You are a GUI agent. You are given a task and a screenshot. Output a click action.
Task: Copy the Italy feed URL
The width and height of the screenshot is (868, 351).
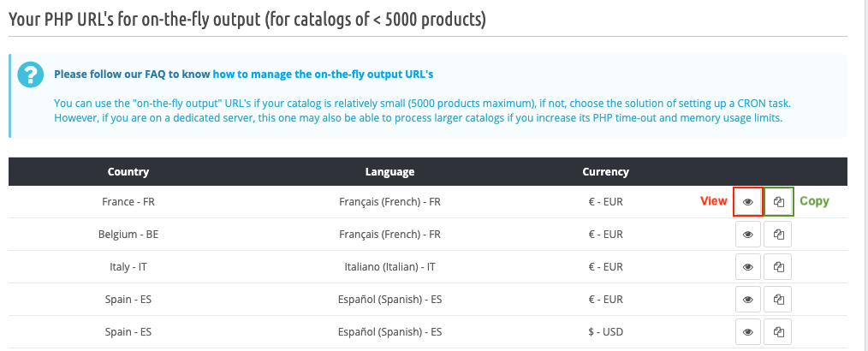coord(778,267)
